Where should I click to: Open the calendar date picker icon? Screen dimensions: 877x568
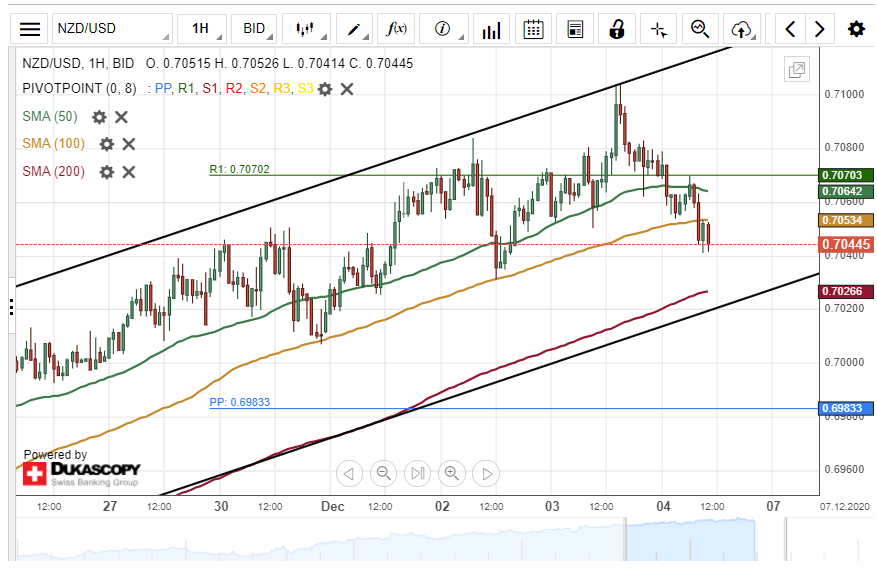(x=534, y=29)
